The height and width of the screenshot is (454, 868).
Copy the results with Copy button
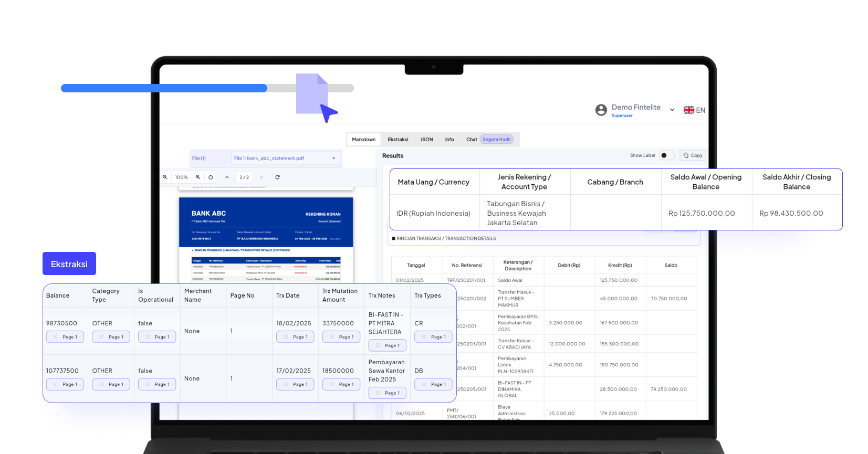693,155
